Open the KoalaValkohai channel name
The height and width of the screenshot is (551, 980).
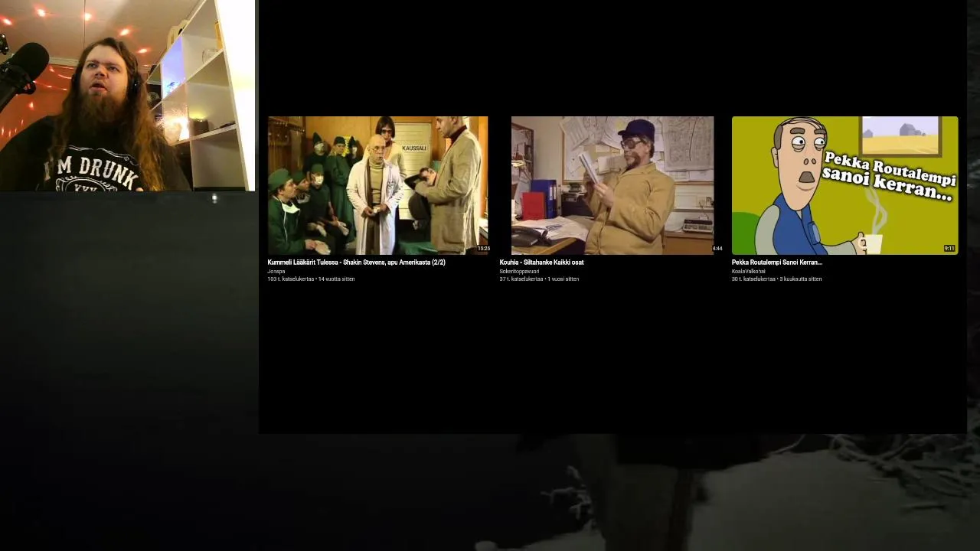tap(748, 271)
